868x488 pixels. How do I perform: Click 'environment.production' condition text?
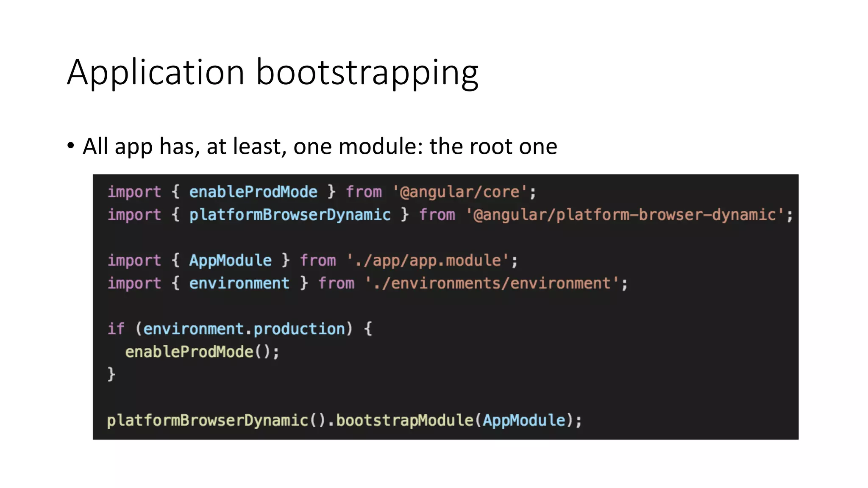click(x=244, y=329)
